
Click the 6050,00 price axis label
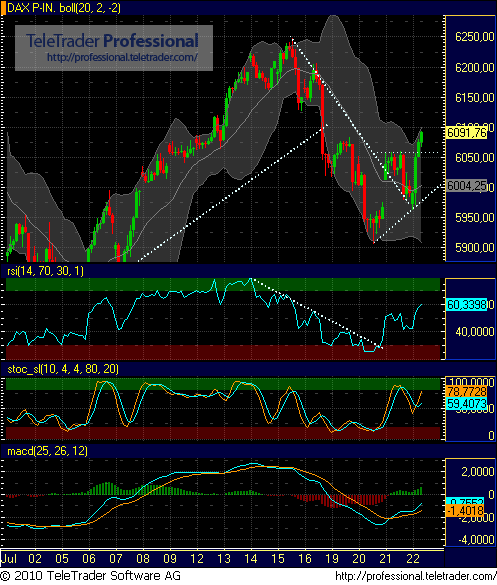coord(475,157)
